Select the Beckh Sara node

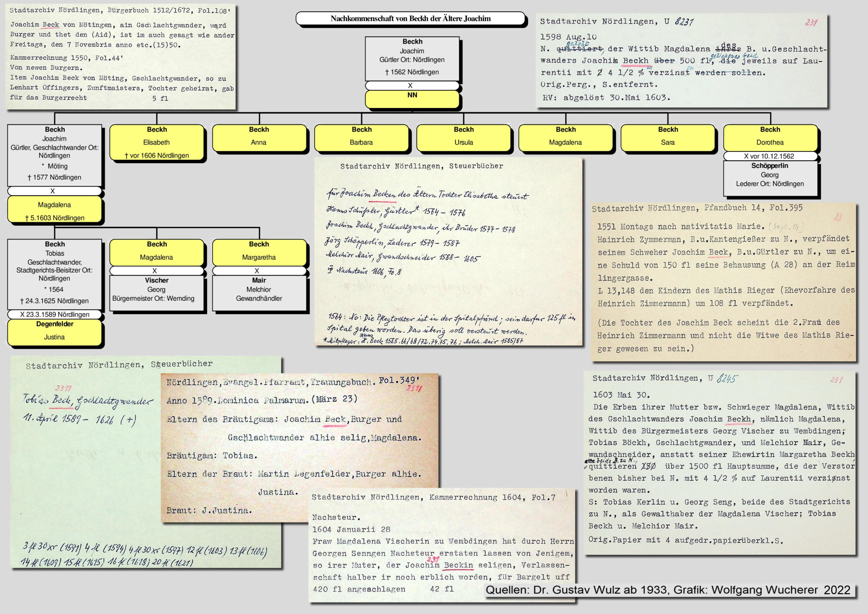point(667,138)
